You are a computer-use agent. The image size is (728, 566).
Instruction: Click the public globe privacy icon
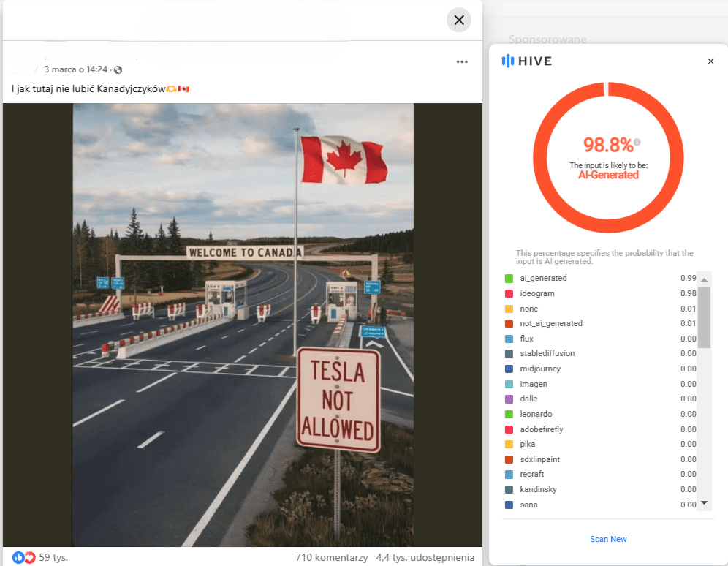[x=118, y=69]
